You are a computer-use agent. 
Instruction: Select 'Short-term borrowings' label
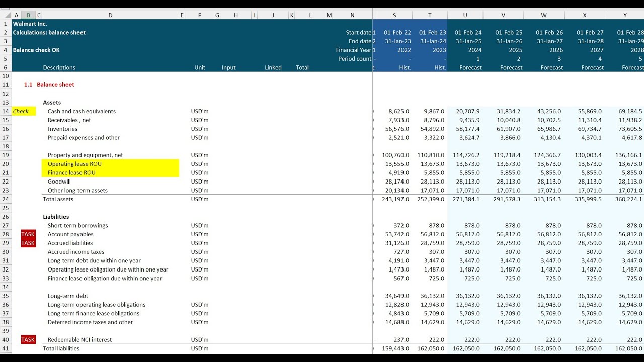coord(77,226)
